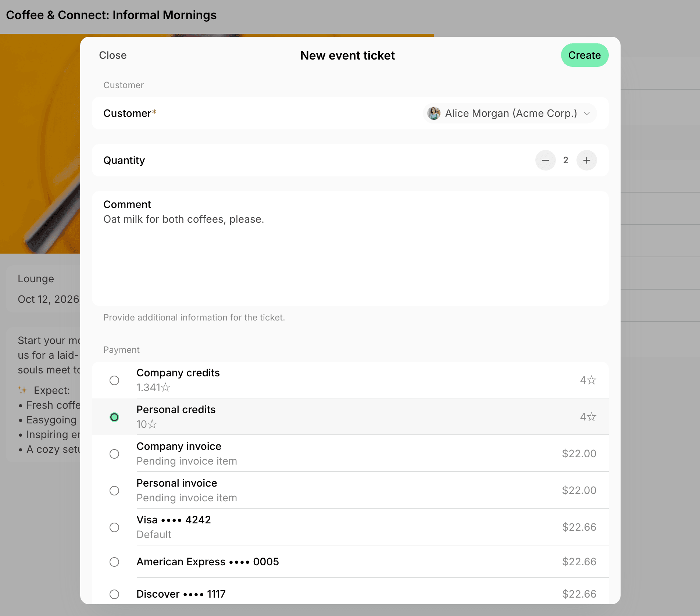Image resolution: width=700 pixels, height=616 pixels.
Task: Click the $22.66 American Express price
Action: [579, 562]
